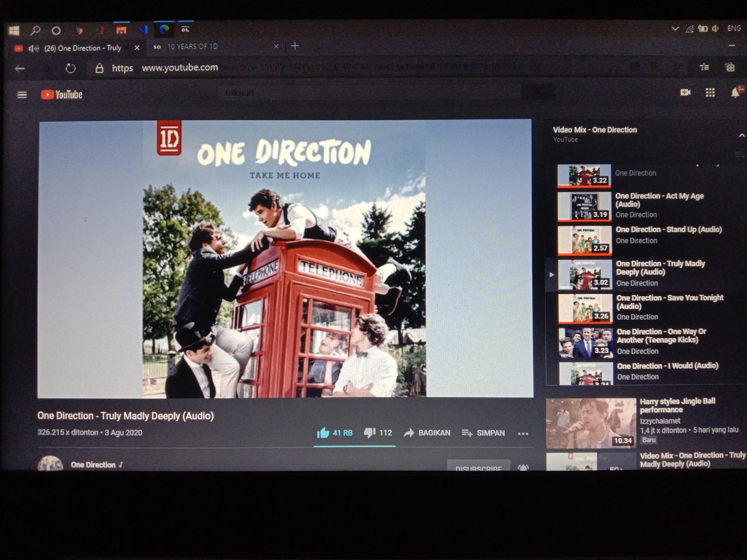747x560 pixels.
Task: Open One Direction channel avatar
Action: [x=50, y=464]
